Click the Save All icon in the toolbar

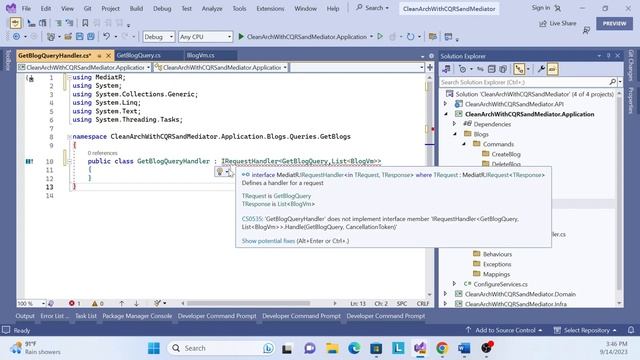coord(91,37)
